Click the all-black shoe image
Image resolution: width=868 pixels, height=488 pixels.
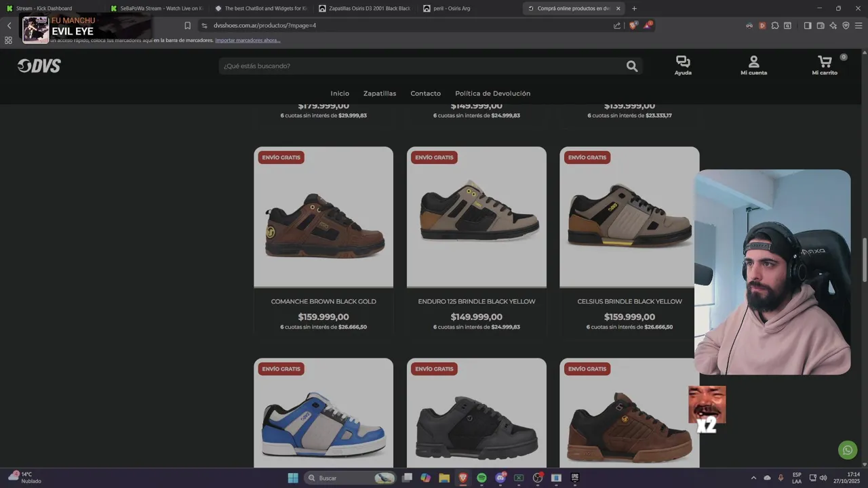477,413
